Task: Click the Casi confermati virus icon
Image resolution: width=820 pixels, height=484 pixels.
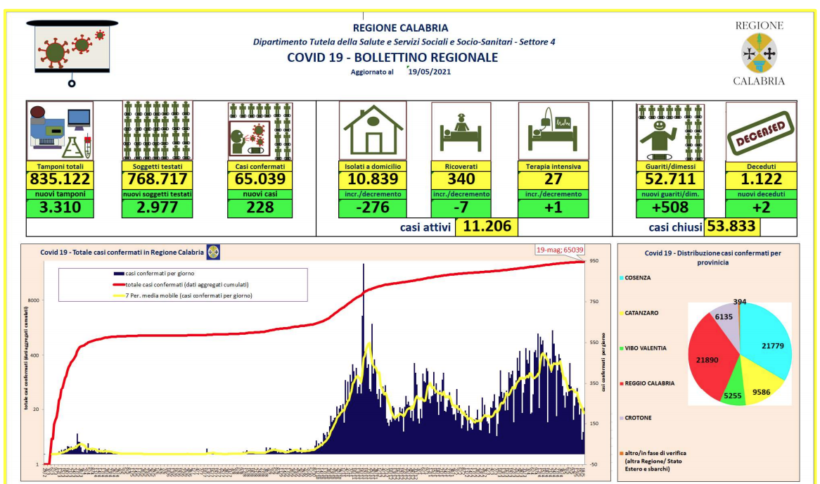Action: [x=259, y=130]
